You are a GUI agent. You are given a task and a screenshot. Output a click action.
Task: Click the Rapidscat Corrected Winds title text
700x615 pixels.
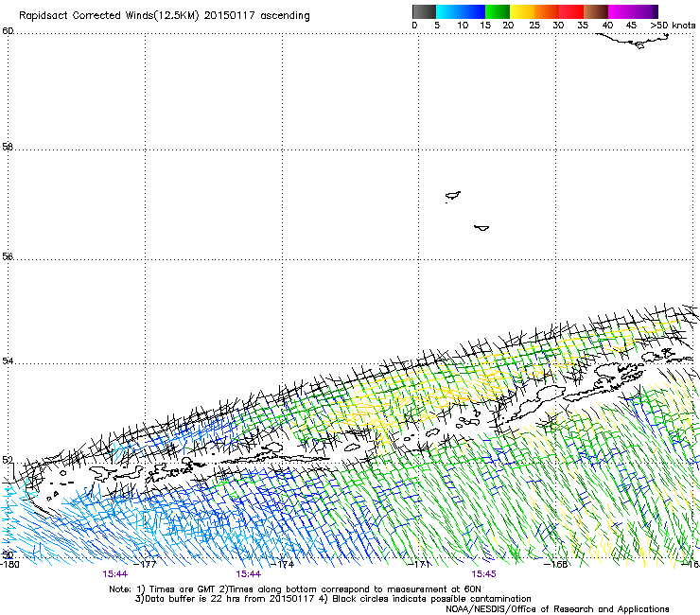[x=165, y=16]
